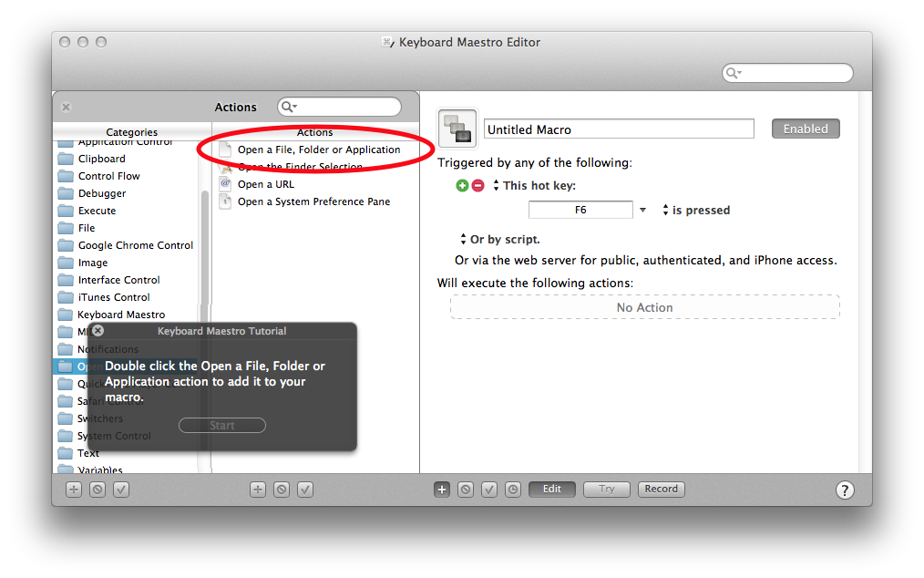Toggle the Enabled button for the macro
The width and height of the screenshot is (924, 578).
click(x=806, y=129)
